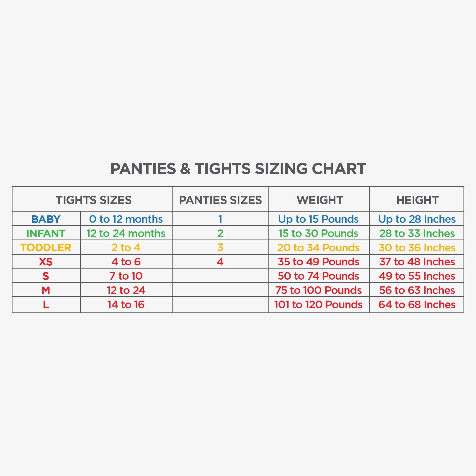Click the 12 to 24 months cell
This screenshot has height=476, width=476.
[x=126, y=233]
